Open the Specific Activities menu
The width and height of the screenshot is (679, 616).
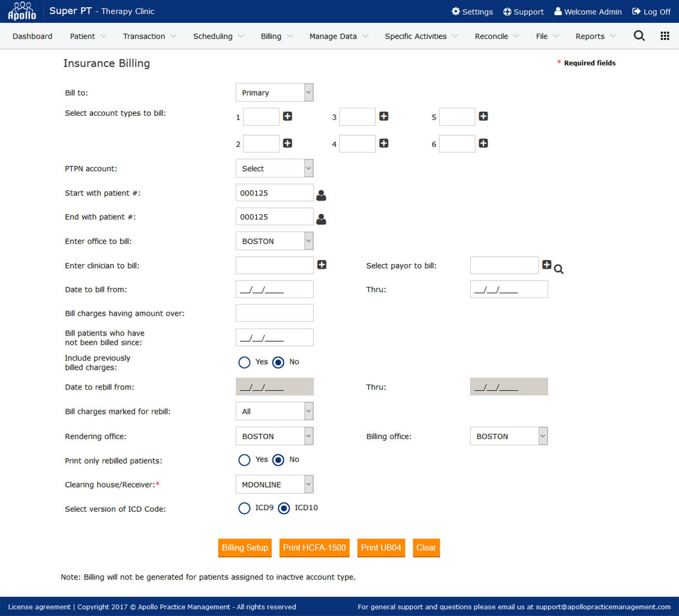[x=421, y=36]
